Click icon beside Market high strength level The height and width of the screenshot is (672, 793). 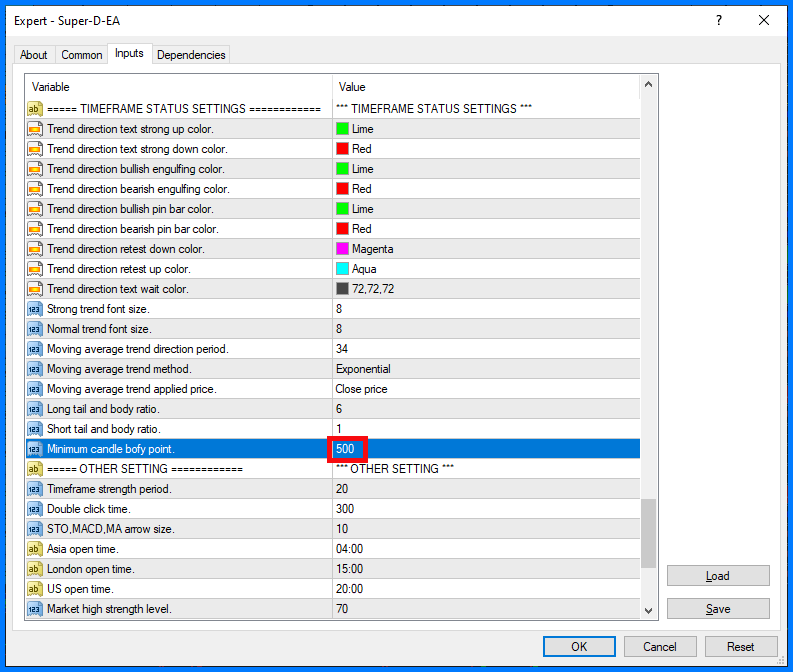[34, 609]
